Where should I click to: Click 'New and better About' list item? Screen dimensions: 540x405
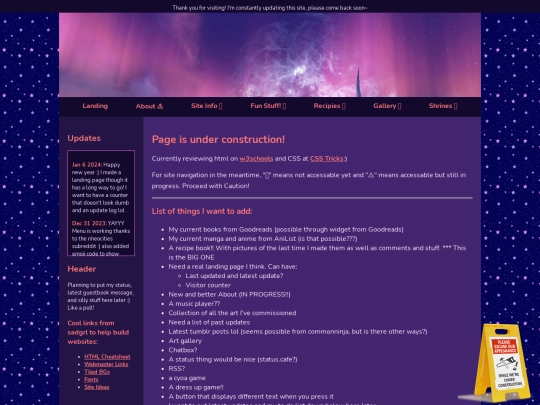[229, 294]
